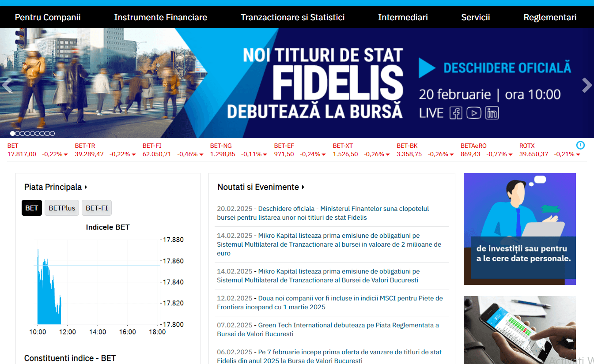The image size is (594, 364).
Task: Select the BET chart tab
Action: (x=32, y=208)
